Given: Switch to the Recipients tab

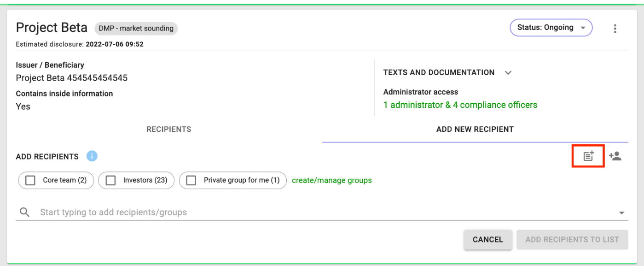Looking at the screenshot, I should point(168,130).
